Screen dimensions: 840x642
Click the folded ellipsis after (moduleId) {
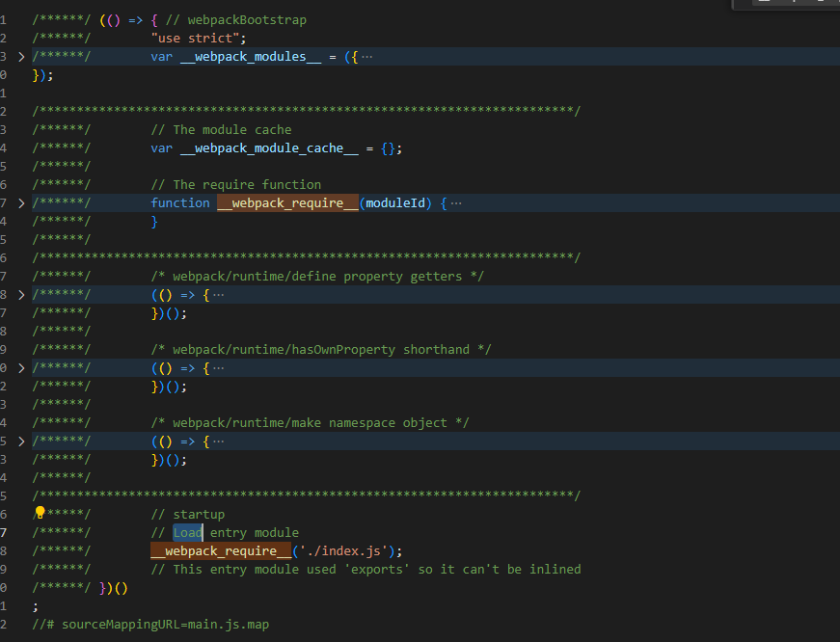tap(456, 203)
